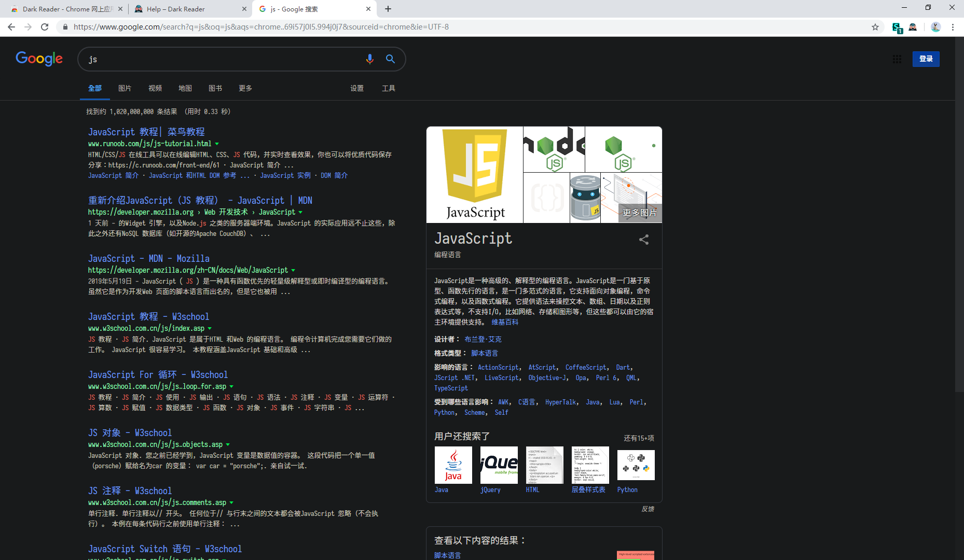Select the 图书 search tab
This screenshot has height=560, width=964.
(x=215, y=88)
